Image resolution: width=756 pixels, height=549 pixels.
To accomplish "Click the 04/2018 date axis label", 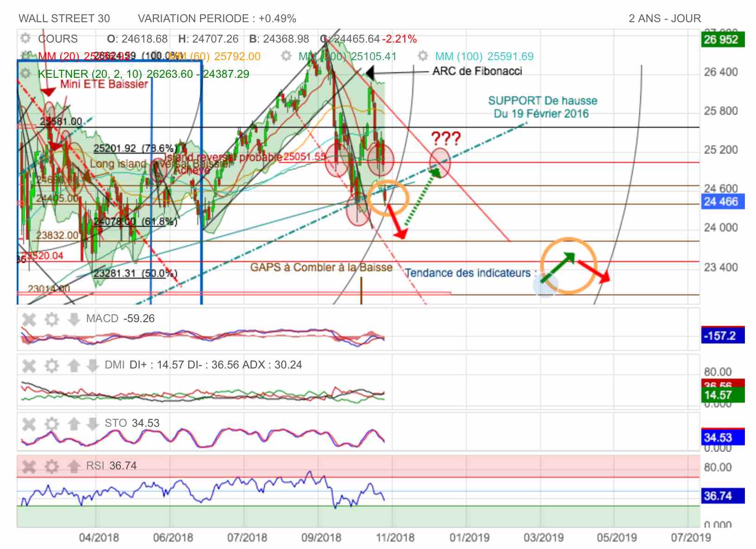I will (x=99, y=538).
